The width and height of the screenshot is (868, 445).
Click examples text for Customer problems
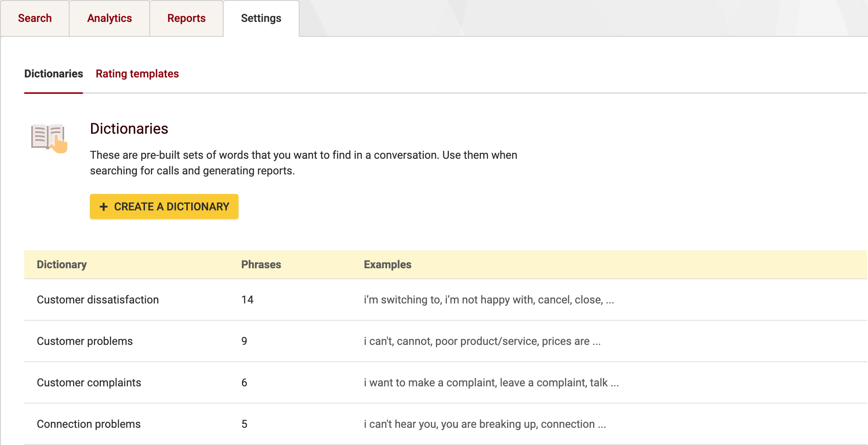click(x=482, y=341)
